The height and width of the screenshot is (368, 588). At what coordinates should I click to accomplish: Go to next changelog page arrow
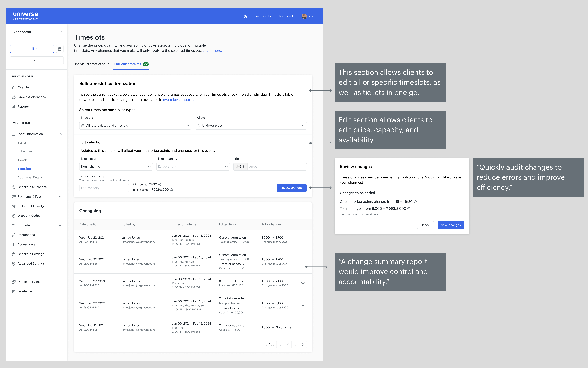295,344
